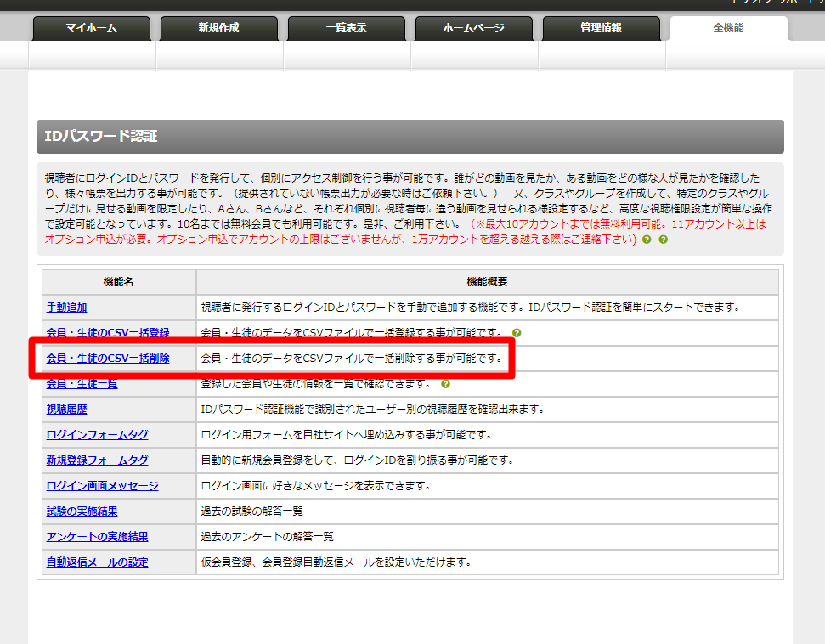
Task: Go to the 一覧表示 tab
Action: [347, 28]
